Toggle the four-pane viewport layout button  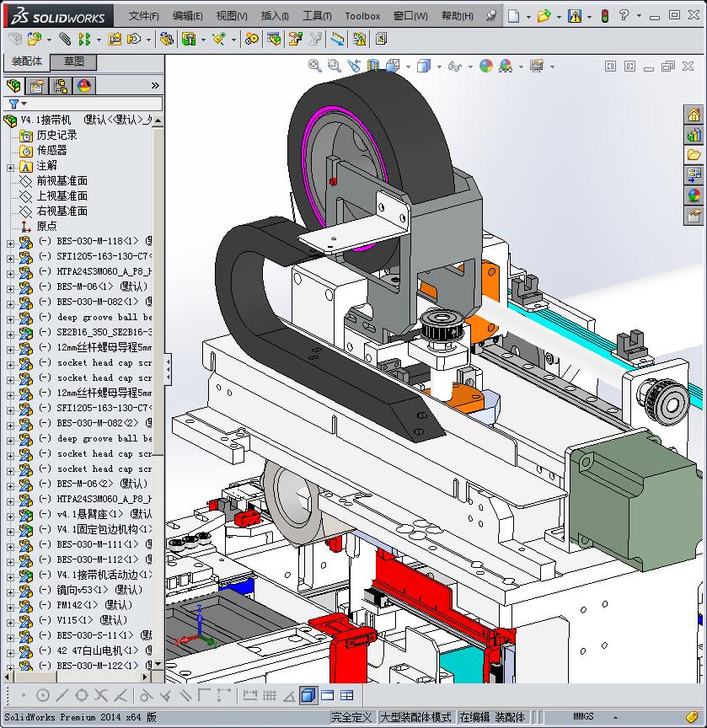(346, 695)
